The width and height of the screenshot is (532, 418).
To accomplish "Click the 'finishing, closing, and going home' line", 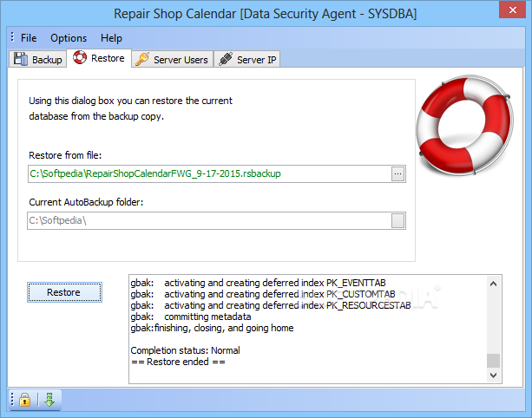I will coord(212,328).
